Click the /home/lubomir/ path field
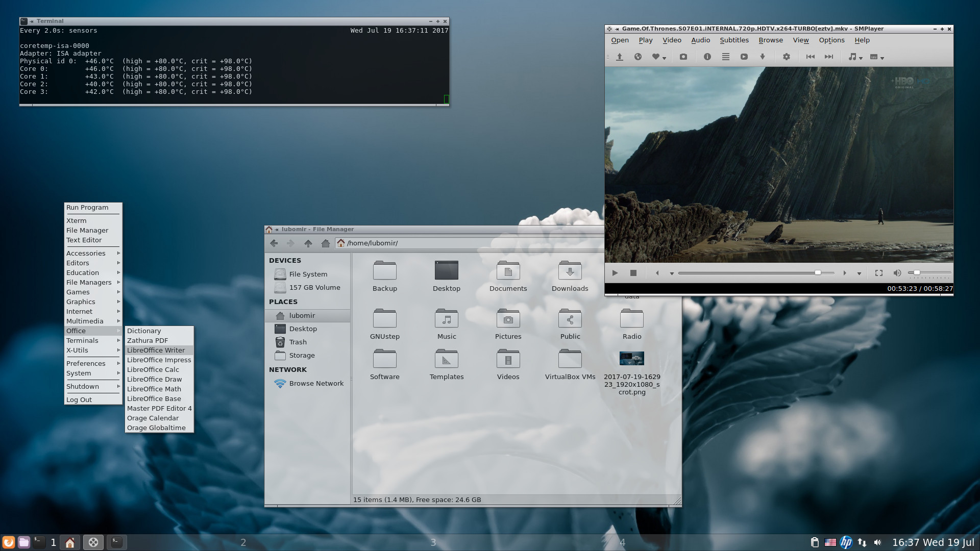Viewport: 980px width, 551px height. 470,243
